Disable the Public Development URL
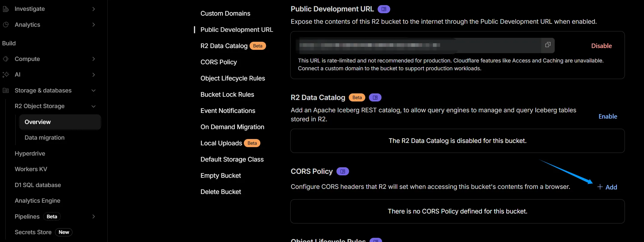Viewport: 644px width, 242px height. coord(602,46)
